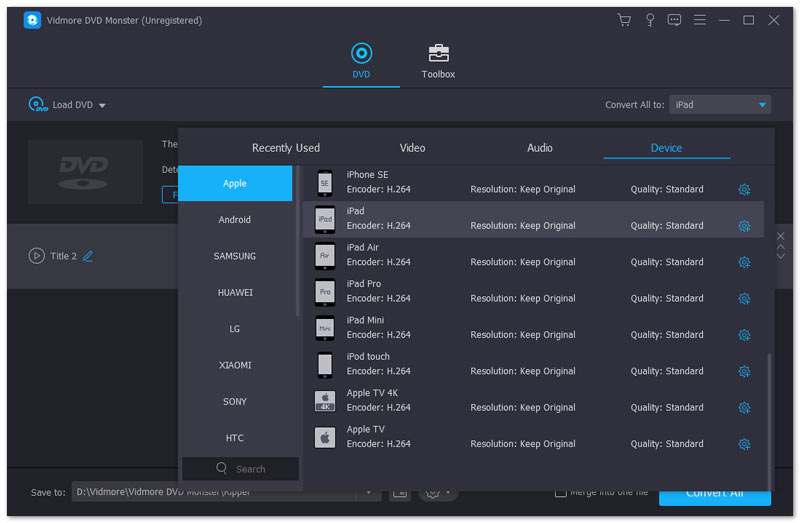Image resolution: width=800 pixels, height=523 pixels.
Task: Switch to the Audio tab
Action: click(x=539, y=148)
